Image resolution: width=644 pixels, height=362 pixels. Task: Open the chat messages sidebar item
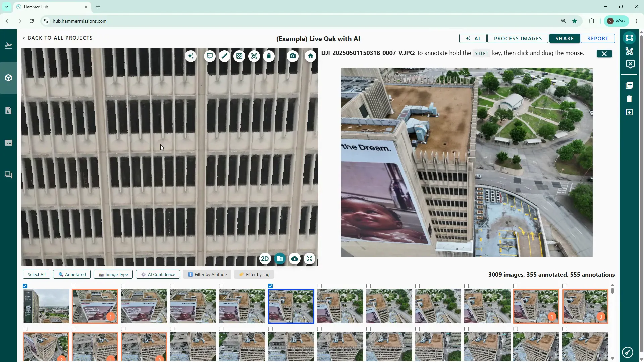point(8,175)
